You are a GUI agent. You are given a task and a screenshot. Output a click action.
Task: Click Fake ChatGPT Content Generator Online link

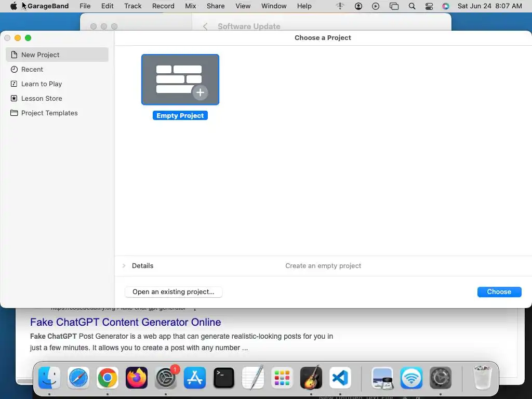click(126, 322)
